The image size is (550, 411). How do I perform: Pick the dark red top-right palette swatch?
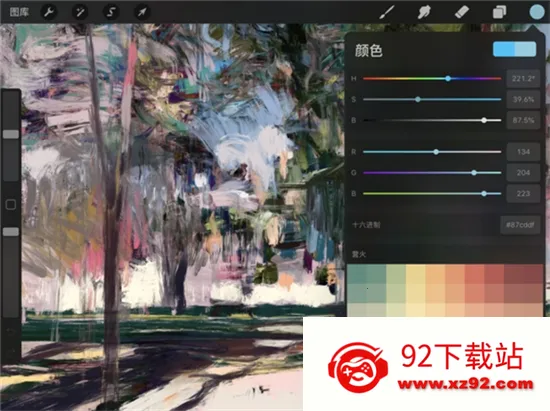point(534,274)
